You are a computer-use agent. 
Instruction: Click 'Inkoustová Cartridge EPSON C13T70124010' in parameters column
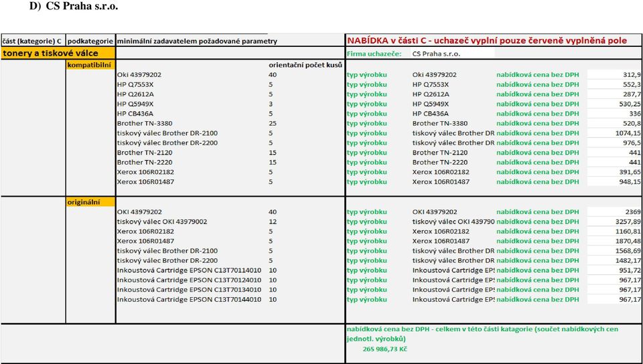click(189, 280)
